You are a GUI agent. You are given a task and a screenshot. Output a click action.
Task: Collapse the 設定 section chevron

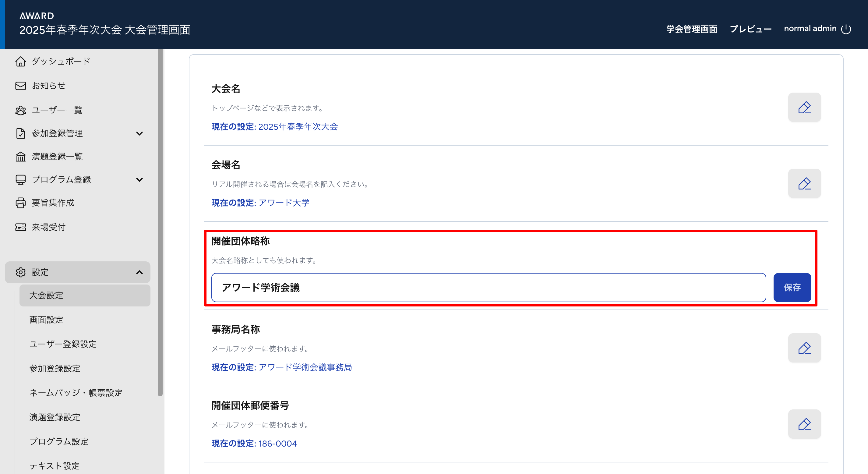click(x=139, y=272)
